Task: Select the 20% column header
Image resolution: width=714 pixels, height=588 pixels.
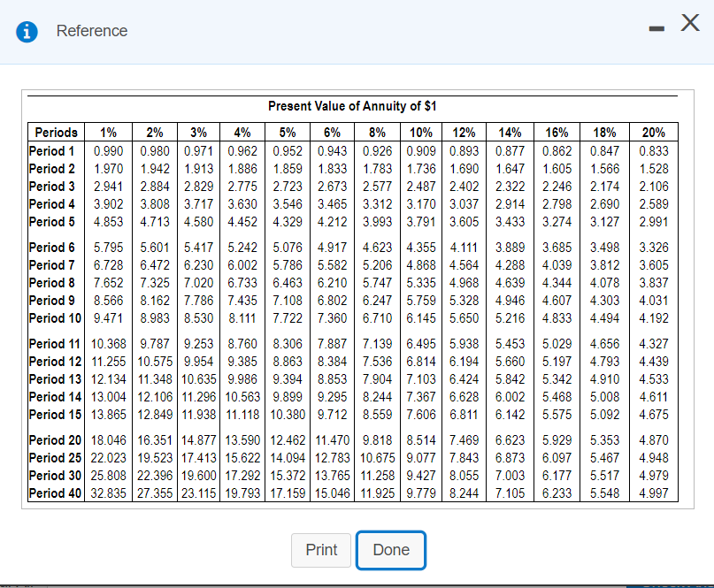Action: 653,133
